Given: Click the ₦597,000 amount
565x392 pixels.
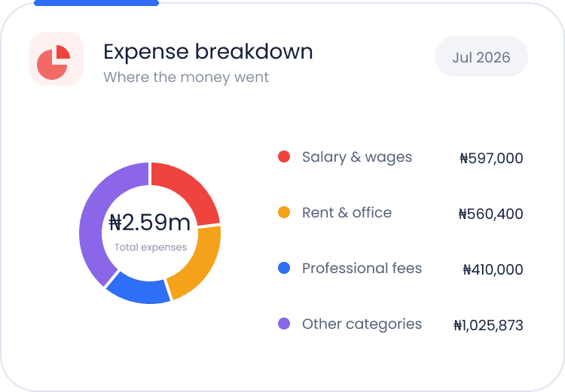Looking at the screenshot, I should (x=491, y=158).
